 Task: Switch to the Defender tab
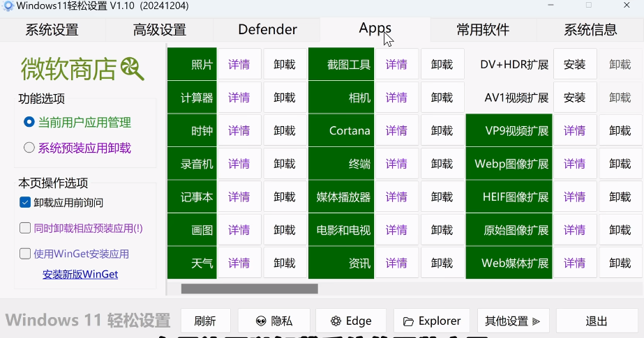267,30
